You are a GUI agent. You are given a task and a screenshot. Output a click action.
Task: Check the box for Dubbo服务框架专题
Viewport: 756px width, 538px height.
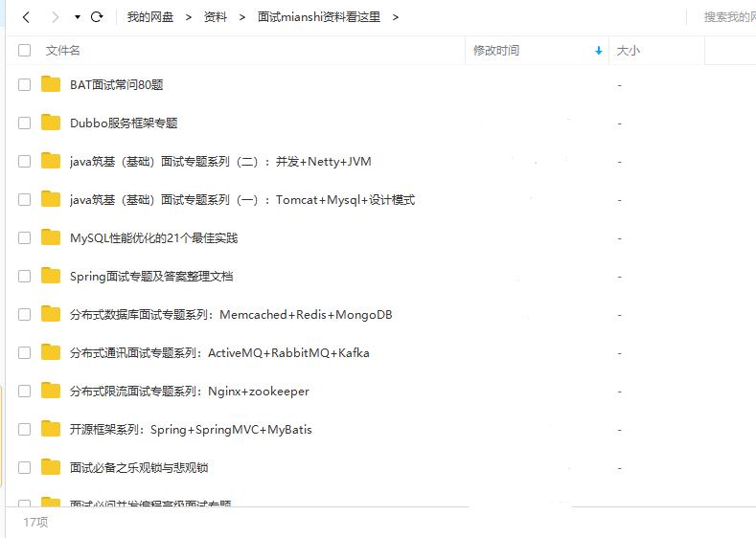coord(24,123)
